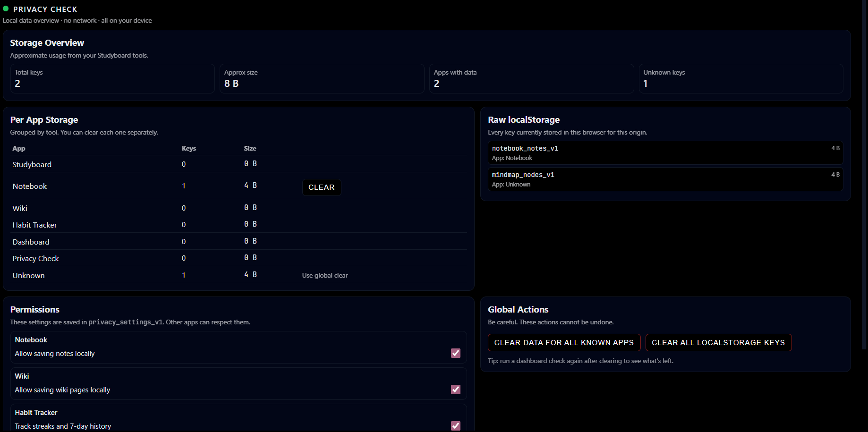868x432 pixels.
Task: Click the Per App Storage heading
Action: (44, 120)
